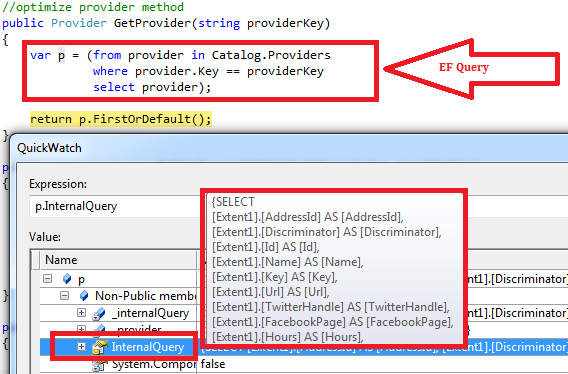
Task: Select the _internalQuery row name
Action: 150,313
